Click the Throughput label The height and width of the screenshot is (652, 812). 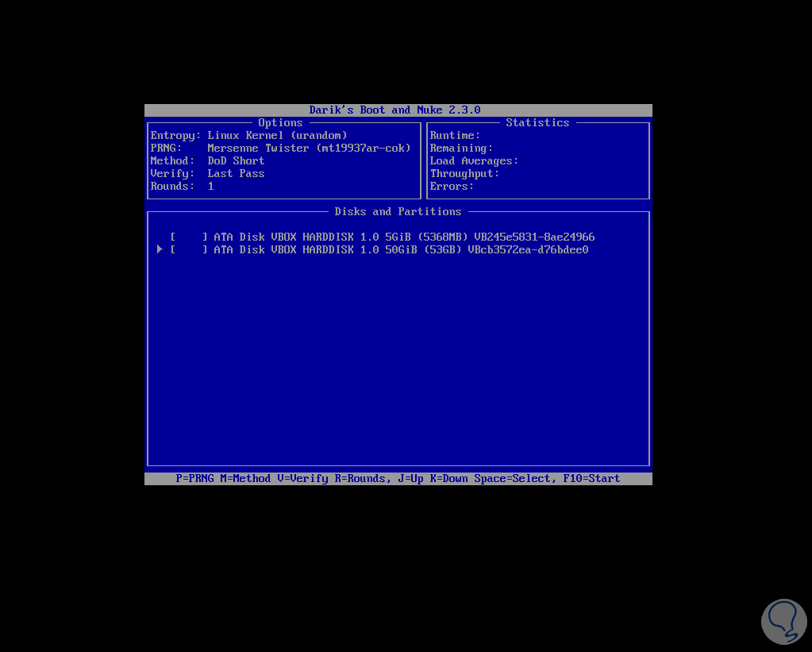(x=464, y=174)
